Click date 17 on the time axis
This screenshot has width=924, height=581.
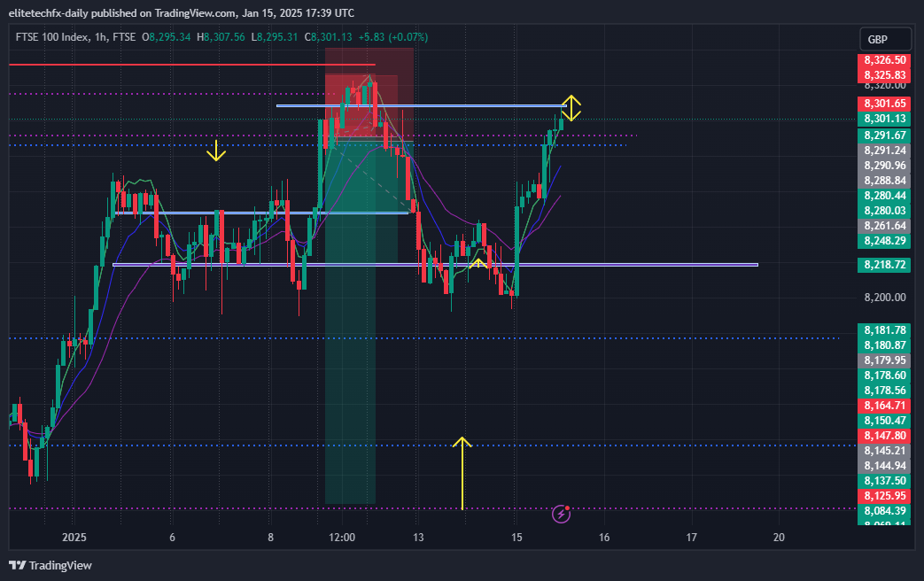692,538
